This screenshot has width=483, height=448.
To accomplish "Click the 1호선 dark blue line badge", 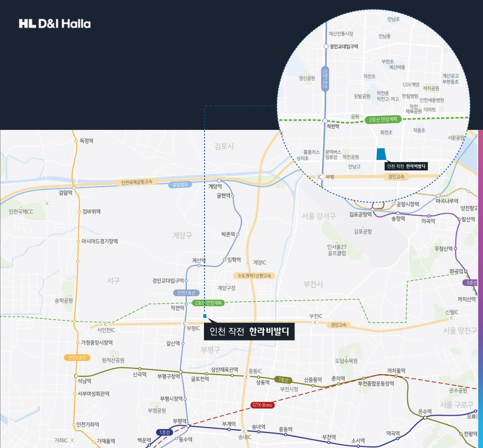I will (165, 432).
